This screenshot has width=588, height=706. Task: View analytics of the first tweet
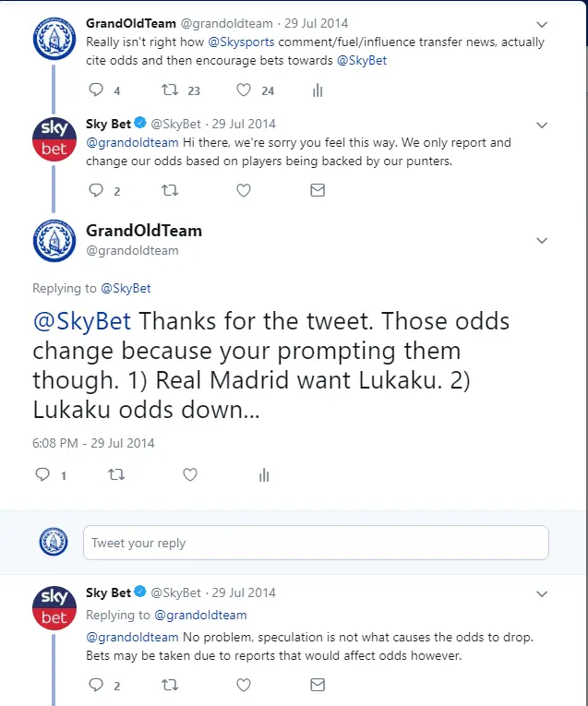pyautogui.click(x=318, y=90)
